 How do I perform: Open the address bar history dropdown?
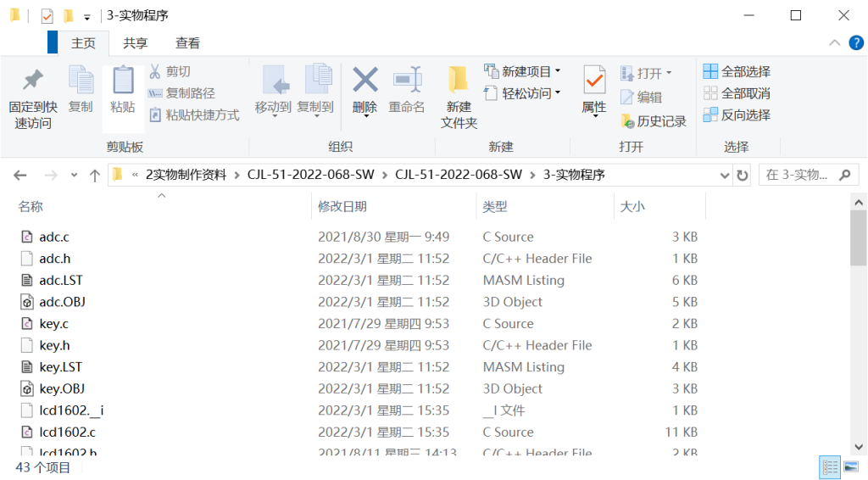point(725,176)
